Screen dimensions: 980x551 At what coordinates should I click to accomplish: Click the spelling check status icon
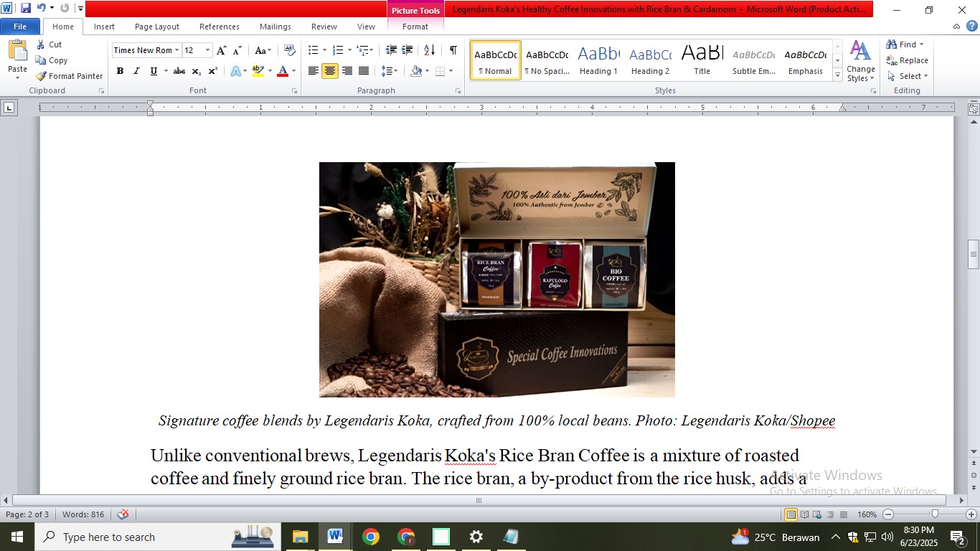[x=123, y=514]
